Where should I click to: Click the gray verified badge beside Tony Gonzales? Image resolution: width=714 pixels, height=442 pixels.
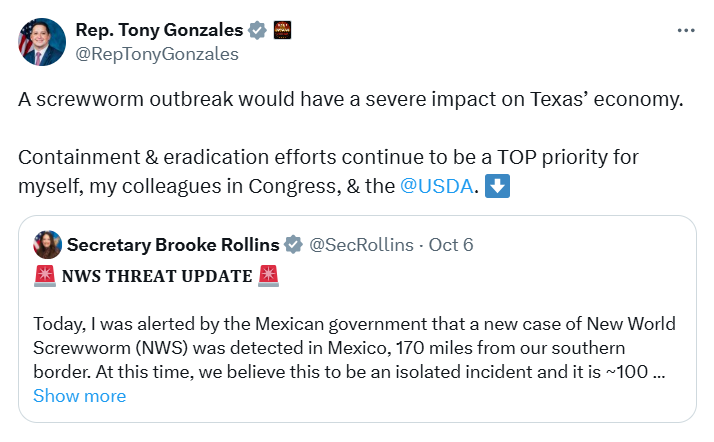[258, 31]
